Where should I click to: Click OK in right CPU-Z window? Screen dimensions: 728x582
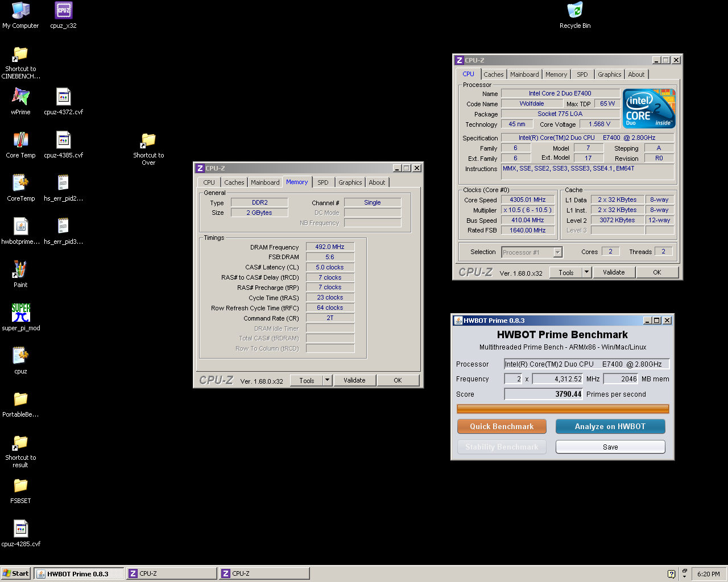(x=657, y=272)
